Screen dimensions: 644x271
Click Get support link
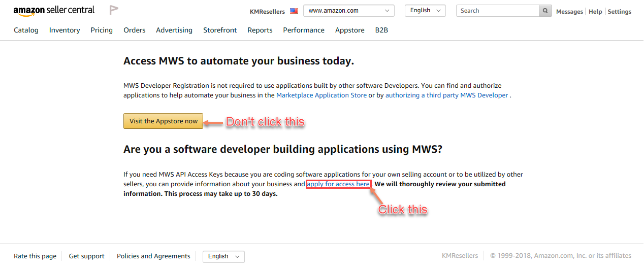(x=87, y=256)
